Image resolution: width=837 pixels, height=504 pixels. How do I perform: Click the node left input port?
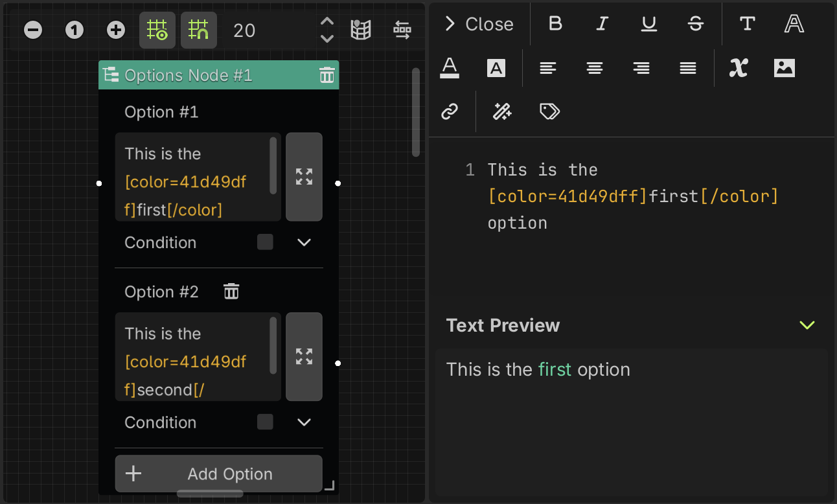click(x=99, y=183)
